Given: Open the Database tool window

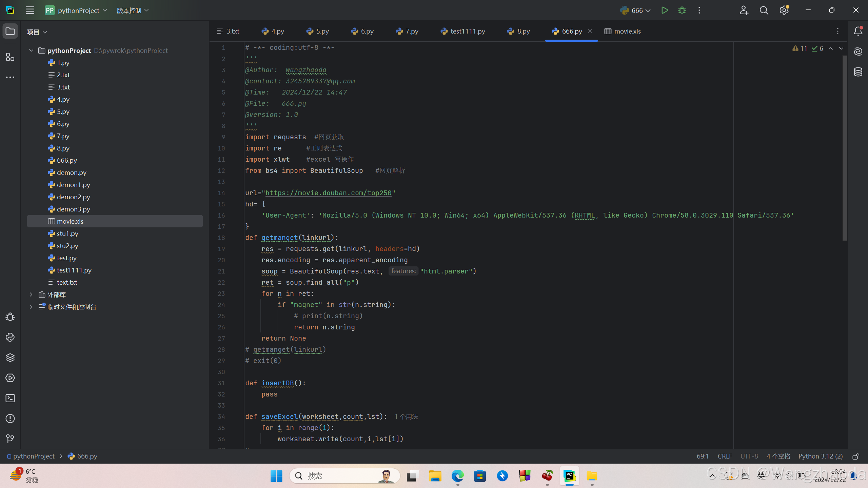Looking at the screenshot, I should point(858,72).
